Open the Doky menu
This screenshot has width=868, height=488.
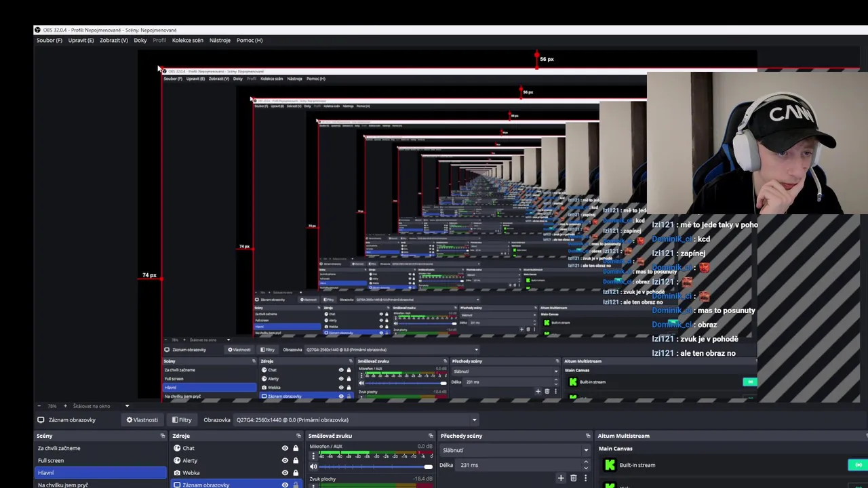click(x=140, y=40)
